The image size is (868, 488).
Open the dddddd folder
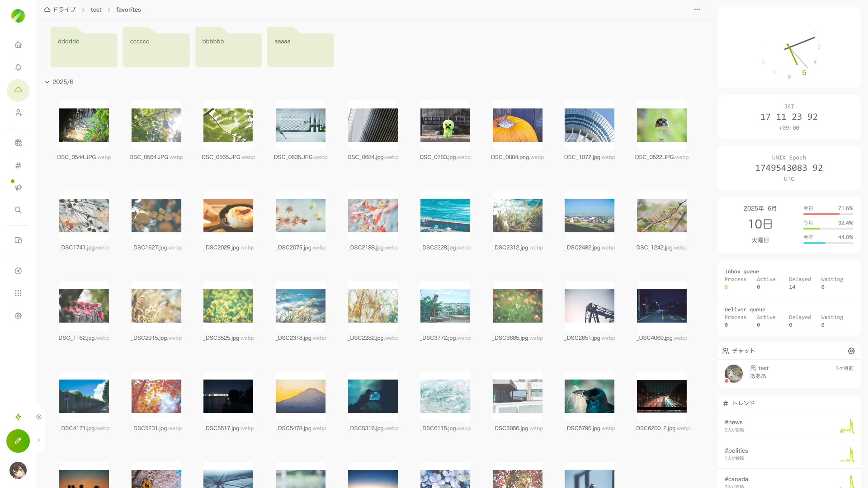tap(84, 47)
